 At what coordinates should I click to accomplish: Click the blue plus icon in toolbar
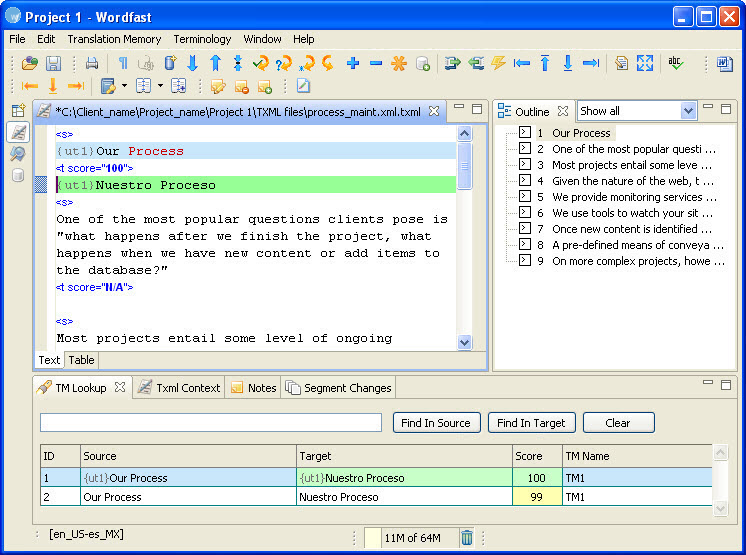(353, 63)
